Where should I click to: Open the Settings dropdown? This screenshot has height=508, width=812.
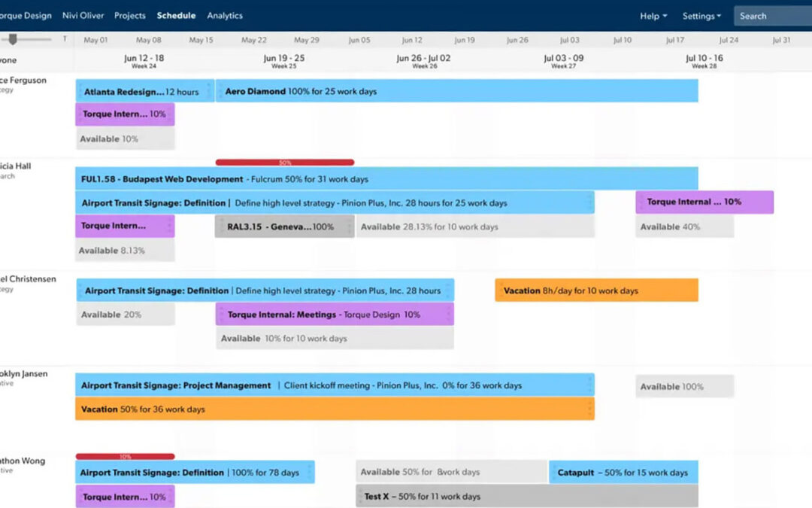click(700, 15)
